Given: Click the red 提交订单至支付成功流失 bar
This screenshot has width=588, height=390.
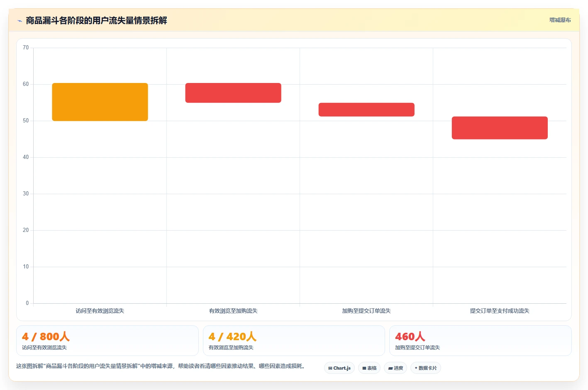Looking at the screenshot, I should (500, 128).
